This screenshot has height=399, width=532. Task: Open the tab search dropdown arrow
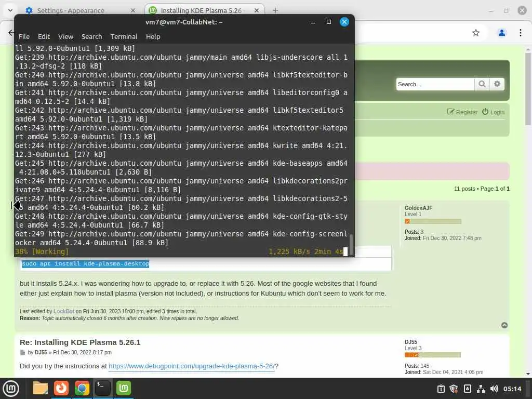coord(10,10)
